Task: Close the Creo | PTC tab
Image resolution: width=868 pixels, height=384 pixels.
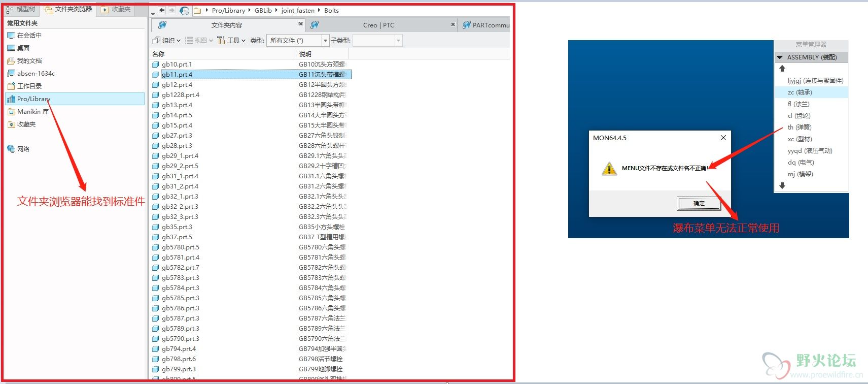Action: coord(453,24)
